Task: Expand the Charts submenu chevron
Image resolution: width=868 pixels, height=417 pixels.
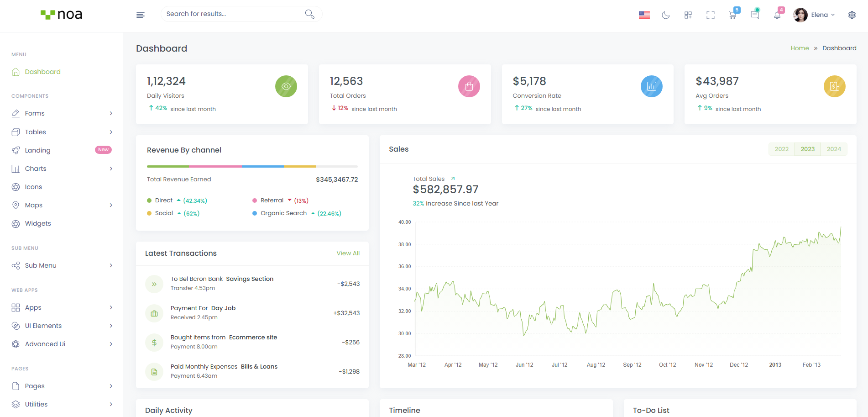Action: [x=111, y=169]
